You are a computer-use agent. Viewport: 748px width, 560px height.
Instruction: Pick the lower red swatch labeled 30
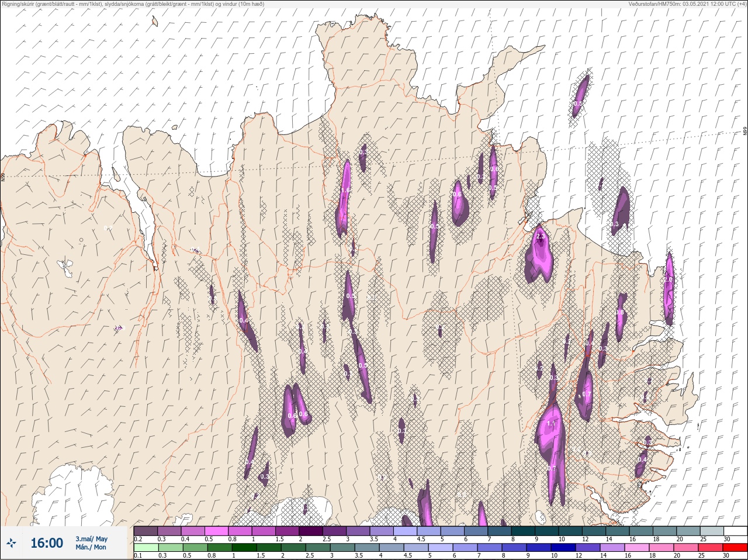tap(735, 548)
